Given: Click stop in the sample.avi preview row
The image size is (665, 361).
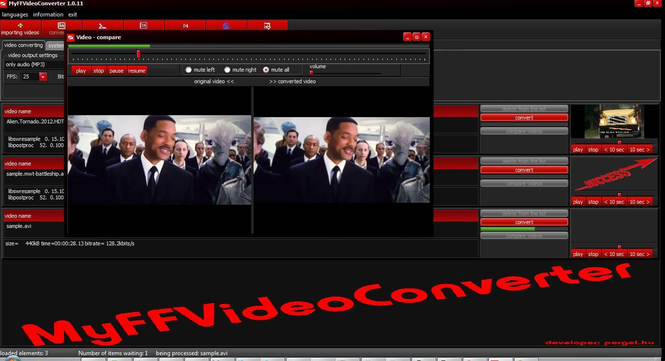Looking at the screenshot, I should click(593, 254).
